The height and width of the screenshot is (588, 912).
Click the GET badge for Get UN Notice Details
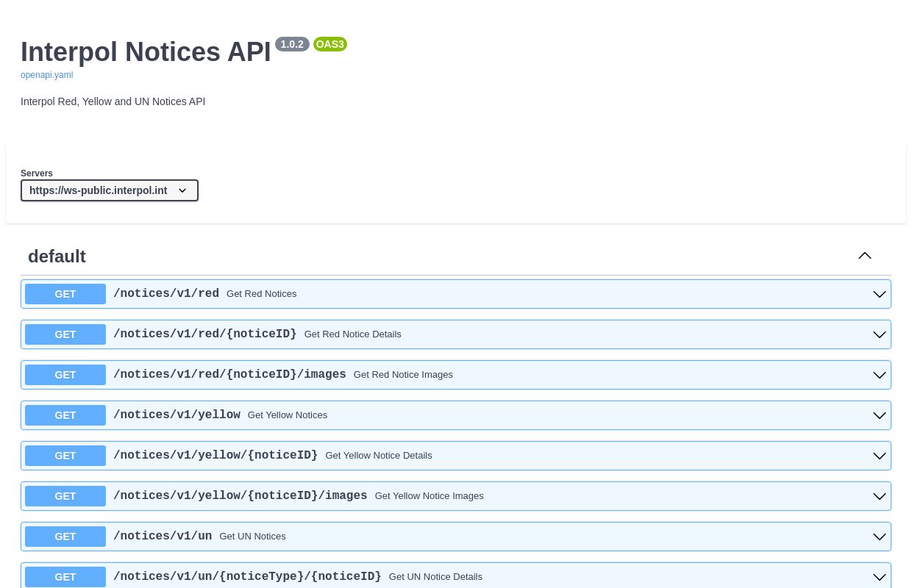click(65, 577)
